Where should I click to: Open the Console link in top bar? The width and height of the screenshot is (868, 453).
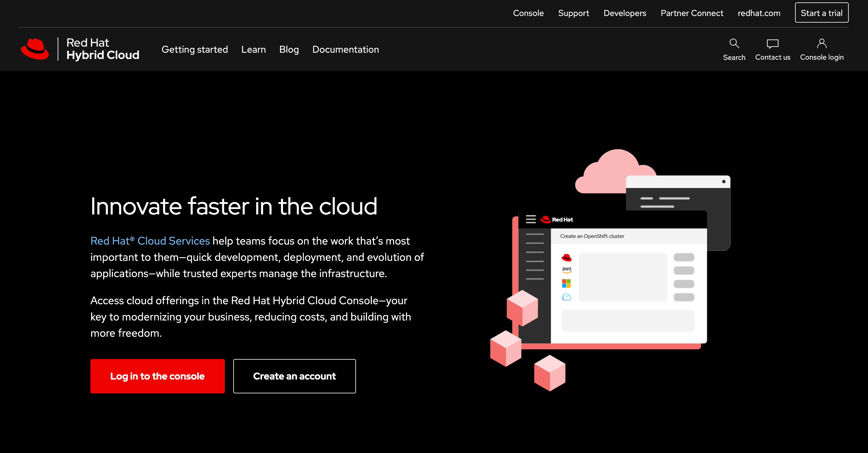click(528, 13)
